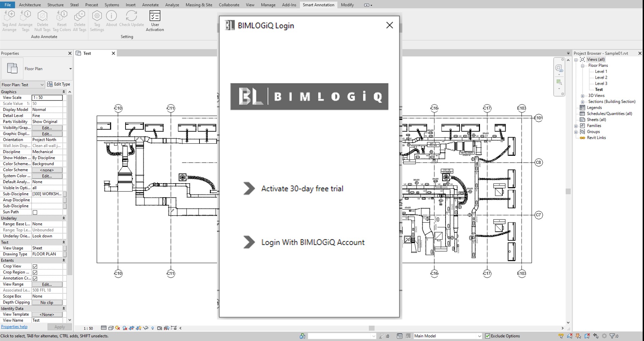
Task: Activate 30-day free trial
Action: click(x=293, y=189)
